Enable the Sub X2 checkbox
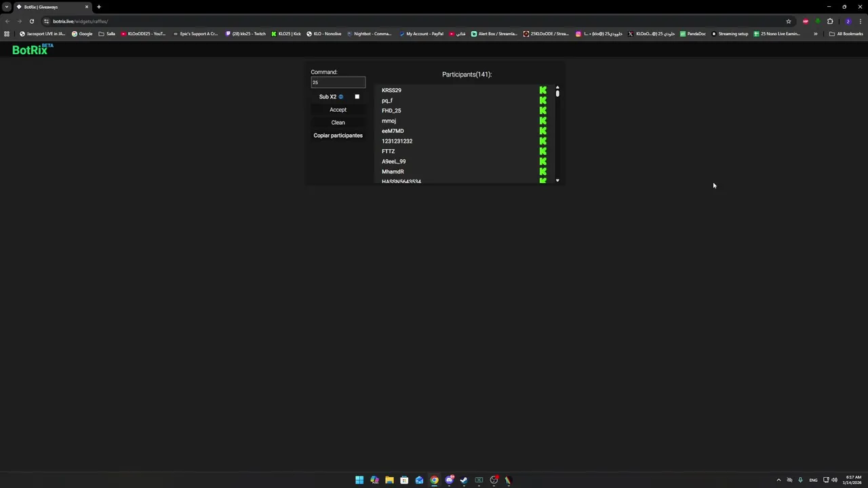Screen dimensions: 868x488 (357, 97)
